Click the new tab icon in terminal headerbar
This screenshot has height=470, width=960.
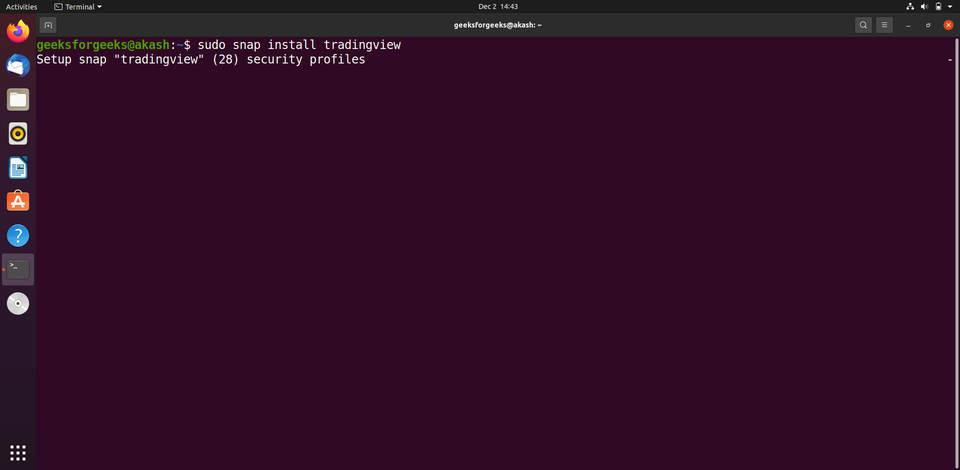click(x=48, y=25)
